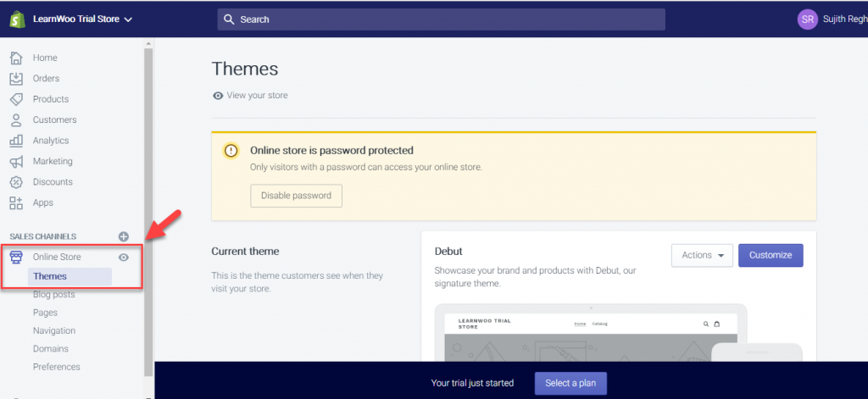
Task: Open Marketing in sidebar
Action: (53, 161)
